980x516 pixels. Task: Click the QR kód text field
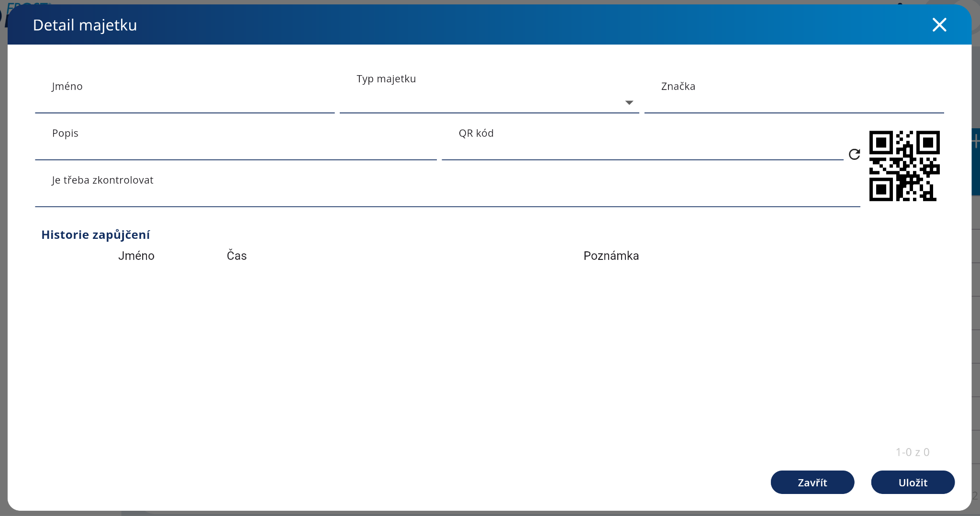(x=641, y=148)
